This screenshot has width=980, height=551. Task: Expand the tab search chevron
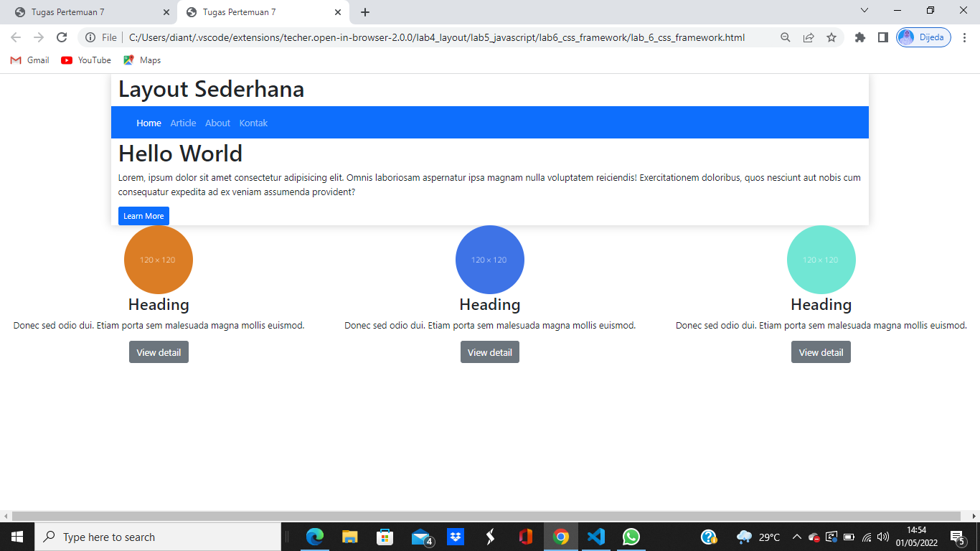(864, 11)
